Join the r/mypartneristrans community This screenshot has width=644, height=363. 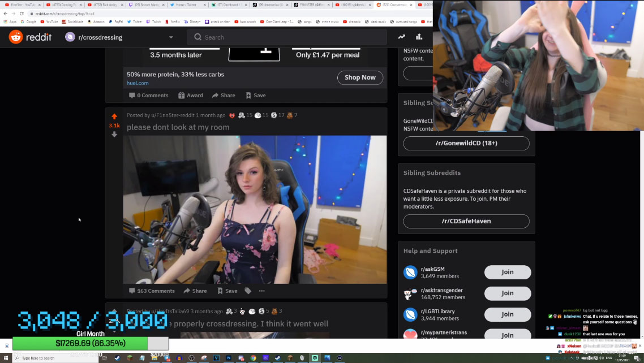click(508, 335)
